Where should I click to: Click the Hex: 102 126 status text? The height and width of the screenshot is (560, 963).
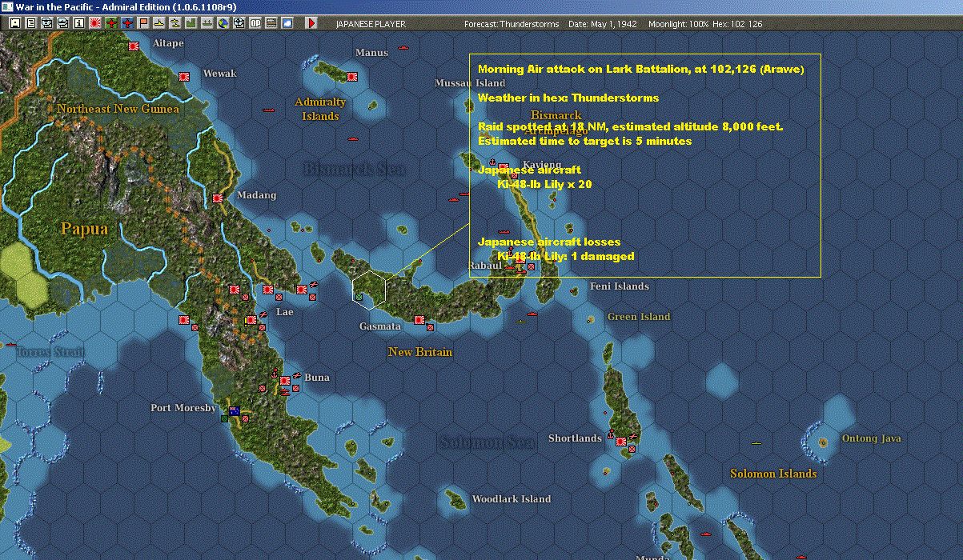tap(737, 24)
